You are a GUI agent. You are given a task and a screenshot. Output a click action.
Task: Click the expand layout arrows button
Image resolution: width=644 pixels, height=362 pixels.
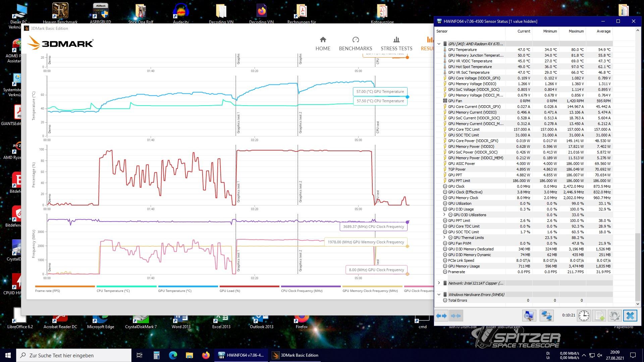441,316
